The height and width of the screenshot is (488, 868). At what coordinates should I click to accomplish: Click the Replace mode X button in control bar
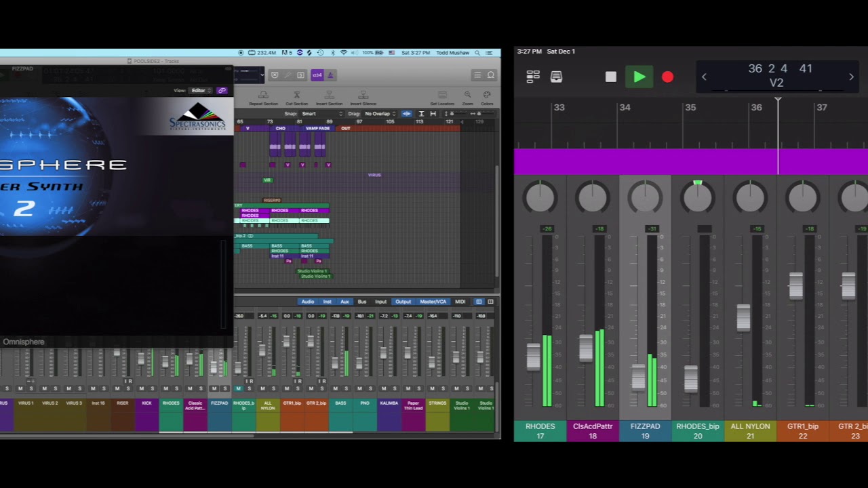(275, 75)
